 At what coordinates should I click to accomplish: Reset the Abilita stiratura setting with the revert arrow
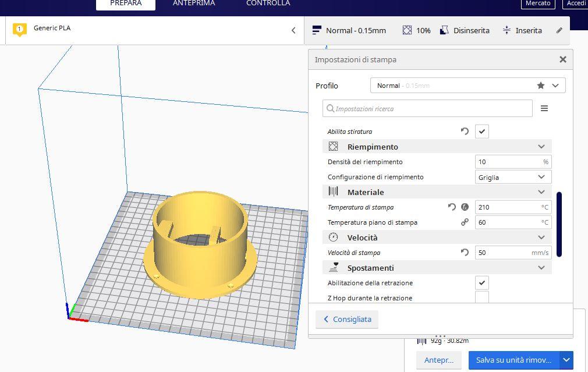(465, 132)
